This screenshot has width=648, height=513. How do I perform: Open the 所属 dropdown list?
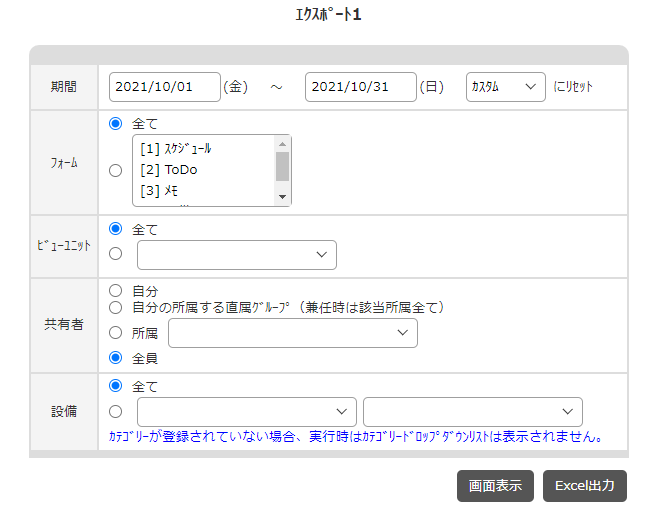click(x=293, y=333)
